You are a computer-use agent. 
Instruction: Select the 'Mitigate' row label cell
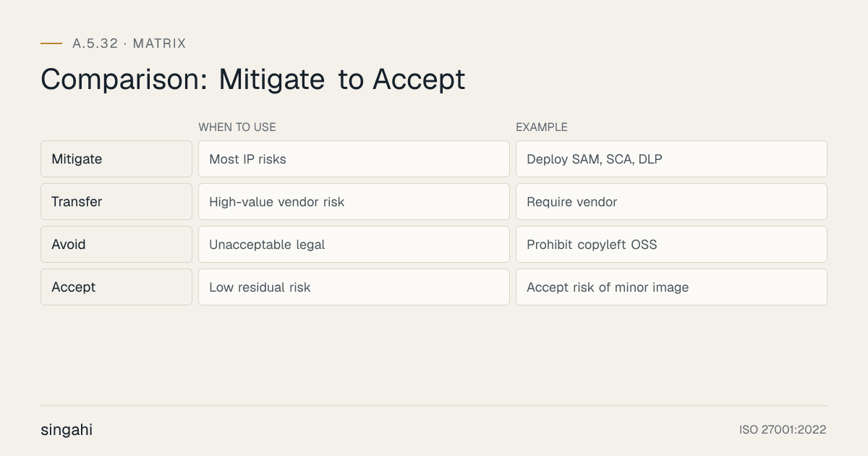click(116, 159)
